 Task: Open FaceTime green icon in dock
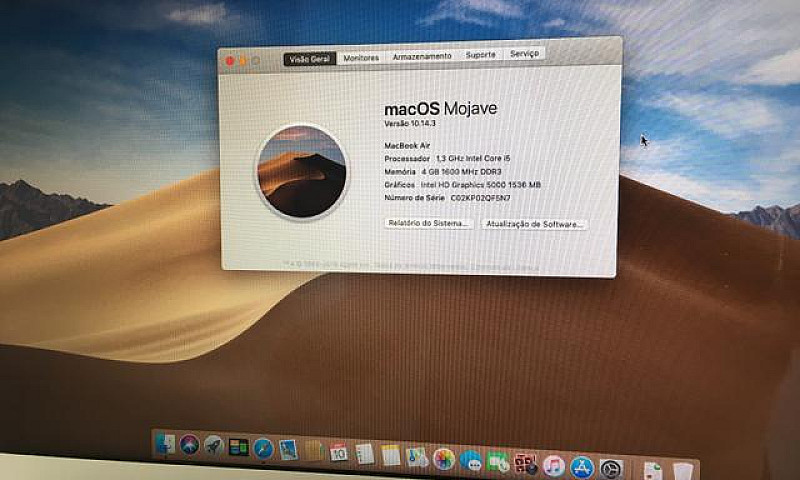point(497,463)
